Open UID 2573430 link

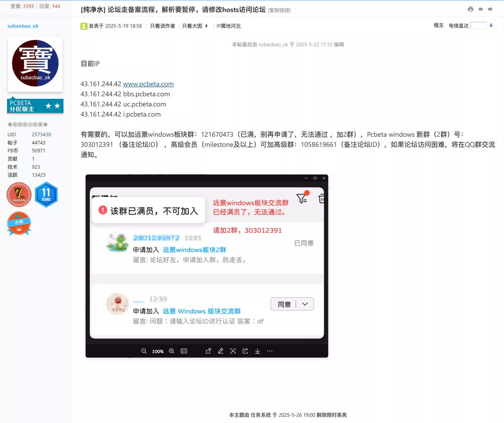pos(41,135)
